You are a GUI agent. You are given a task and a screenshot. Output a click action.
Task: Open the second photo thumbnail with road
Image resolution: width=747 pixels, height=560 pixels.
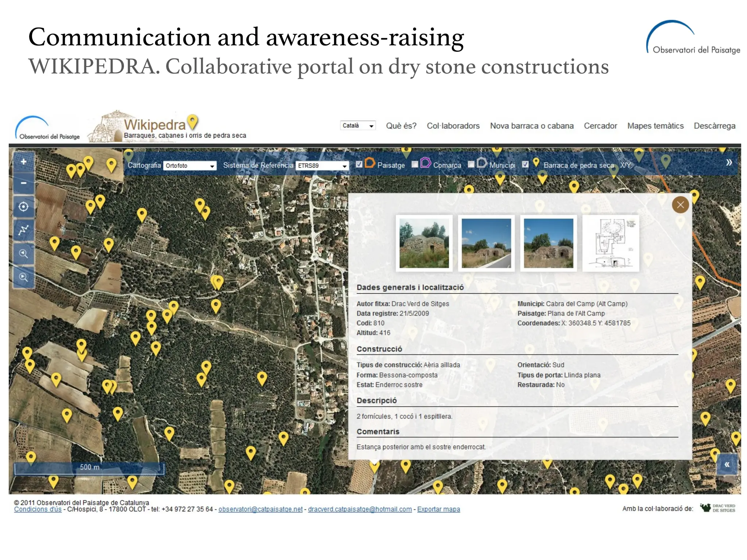486,243
